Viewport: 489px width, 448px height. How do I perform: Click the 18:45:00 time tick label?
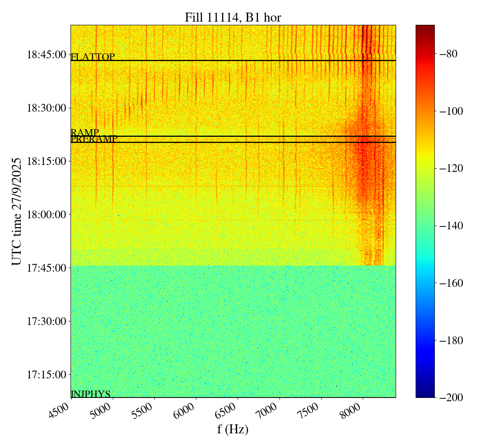(x=46, y=55)
